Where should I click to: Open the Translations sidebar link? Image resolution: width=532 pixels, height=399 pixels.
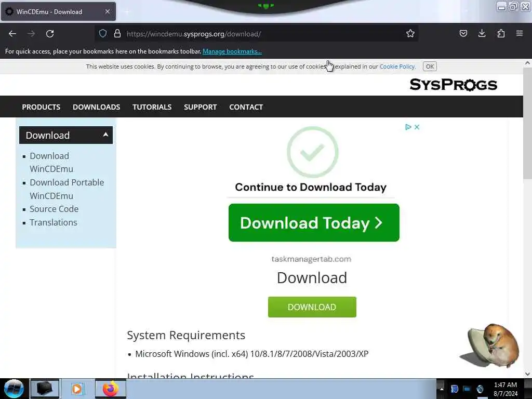[x=54, y=222]
